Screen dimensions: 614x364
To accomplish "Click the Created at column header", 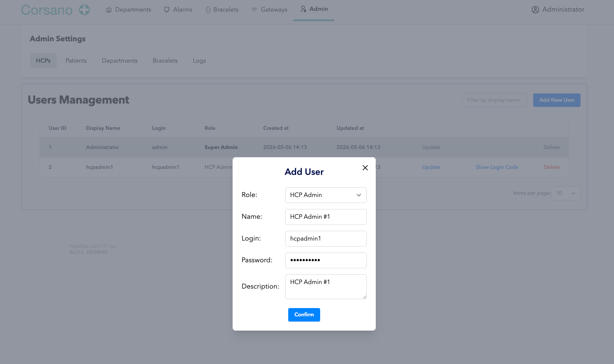I will coord(276,128).
